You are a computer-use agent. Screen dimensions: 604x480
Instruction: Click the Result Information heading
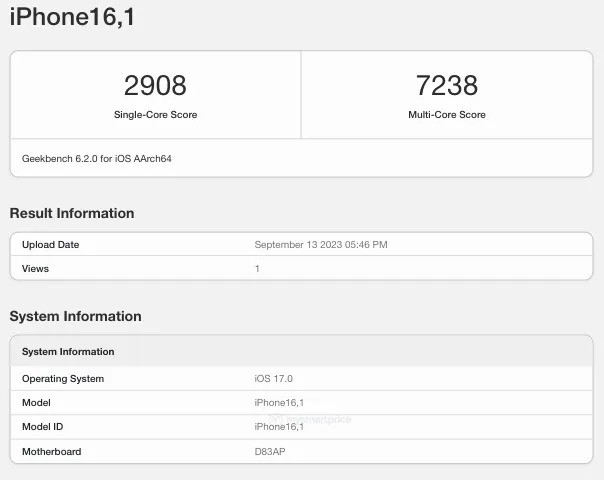click(x=72, y=213)
